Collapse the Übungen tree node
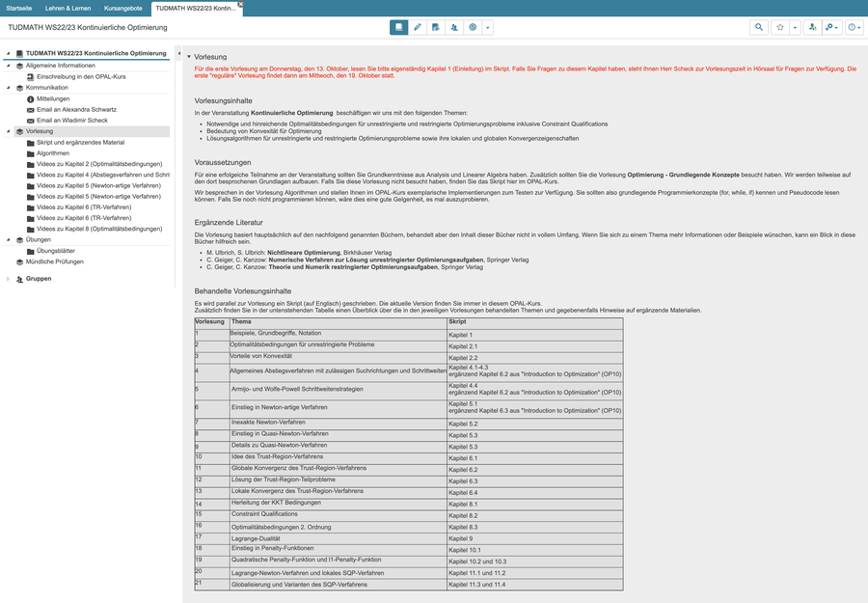 click(x=9, y=240)
